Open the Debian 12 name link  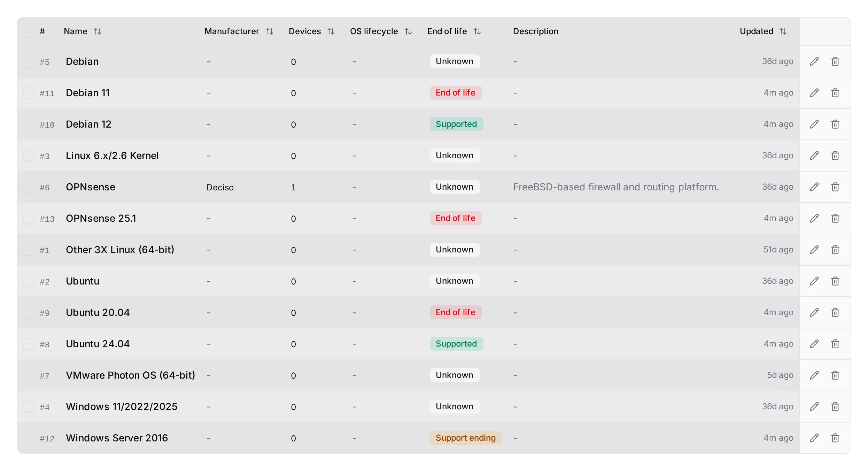tap(88, 124)
